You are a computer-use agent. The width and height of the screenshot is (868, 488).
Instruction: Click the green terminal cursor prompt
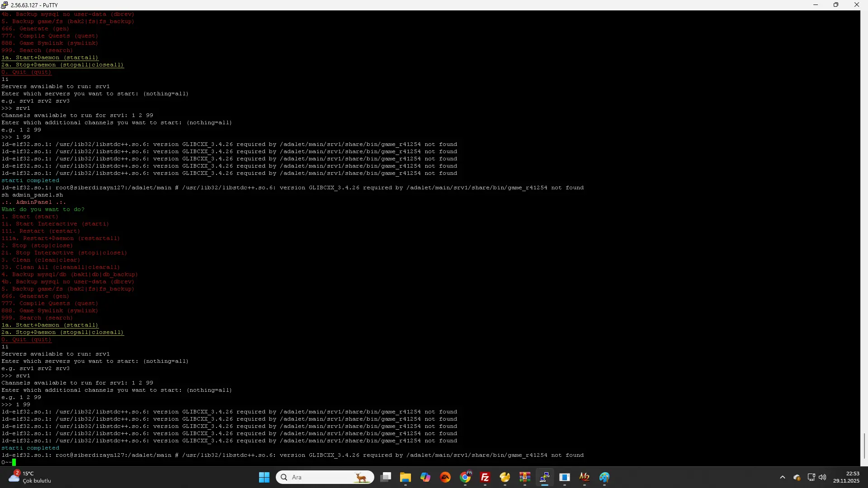point(14,462)
